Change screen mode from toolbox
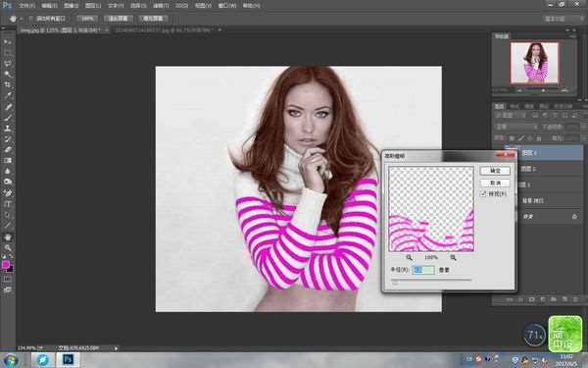Viewport: 588px width, 368px height. click(8, 289)
